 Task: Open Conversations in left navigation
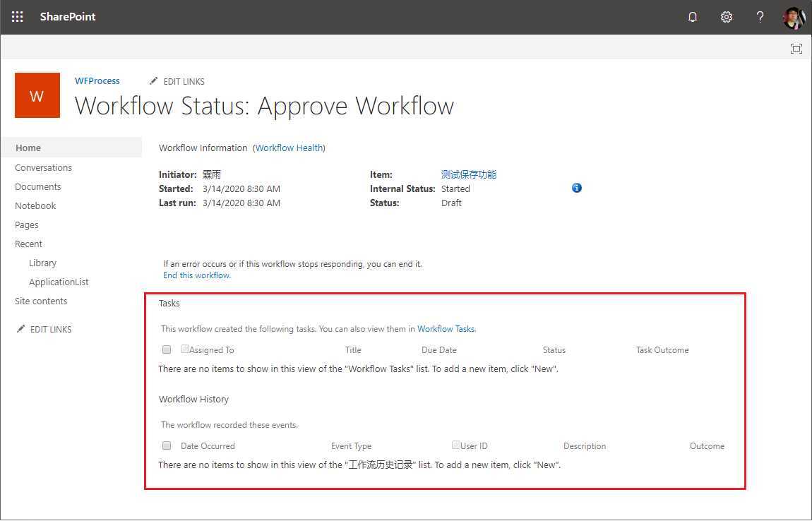click(44, 167)
